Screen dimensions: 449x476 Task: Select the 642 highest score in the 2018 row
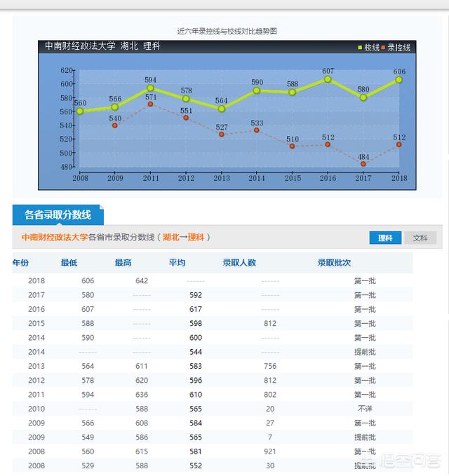point(142,281)
